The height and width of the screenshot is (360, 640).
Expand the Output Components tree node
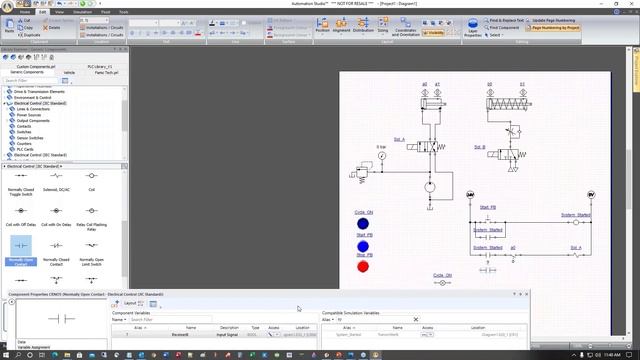[7, 121]
